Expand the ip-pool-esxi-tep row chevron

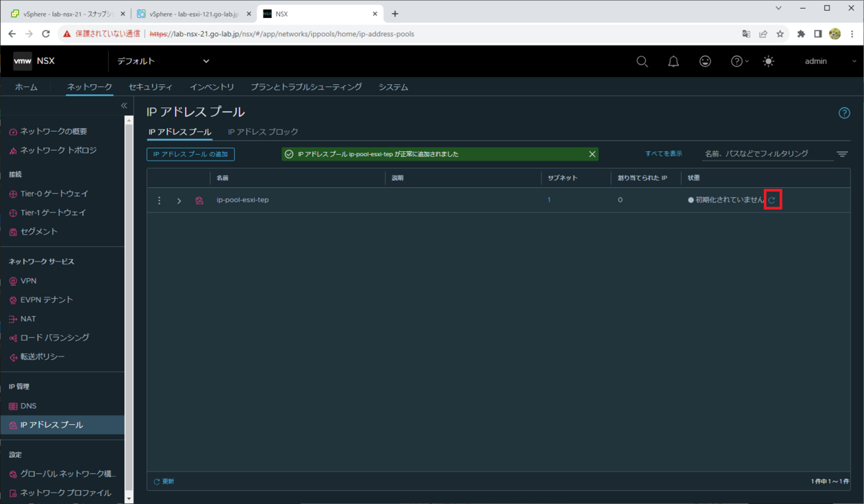(x=179, y=200)
